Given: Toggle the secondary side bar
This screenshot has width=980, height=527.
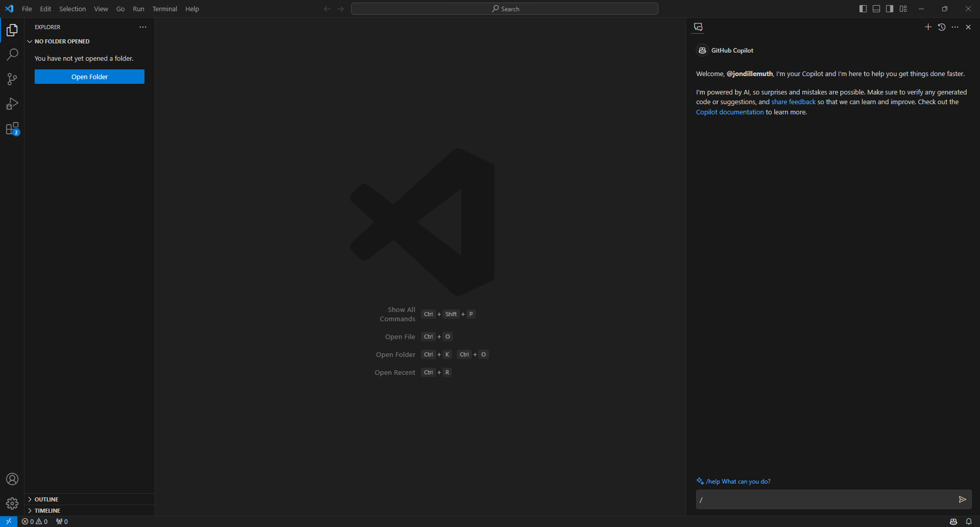Looking at the screenshot, I should (890, 9).
